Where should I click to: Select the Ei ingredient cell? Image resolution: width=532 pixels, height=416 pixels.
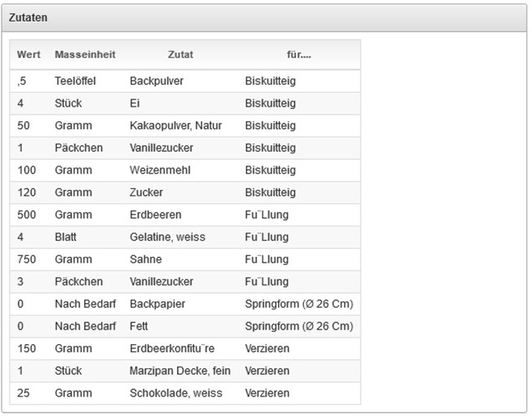[134, 103]
